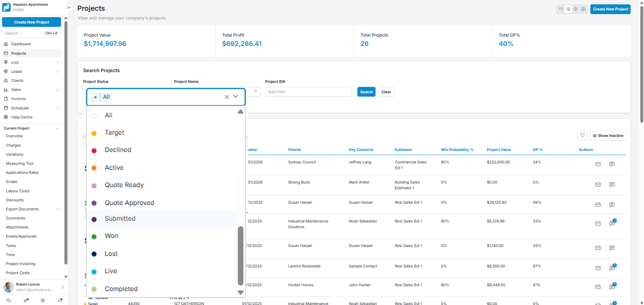Expand Export Documents submenu
Image resolution: width=644 pixels, height=305 pixels.
(x=57, y=209)
